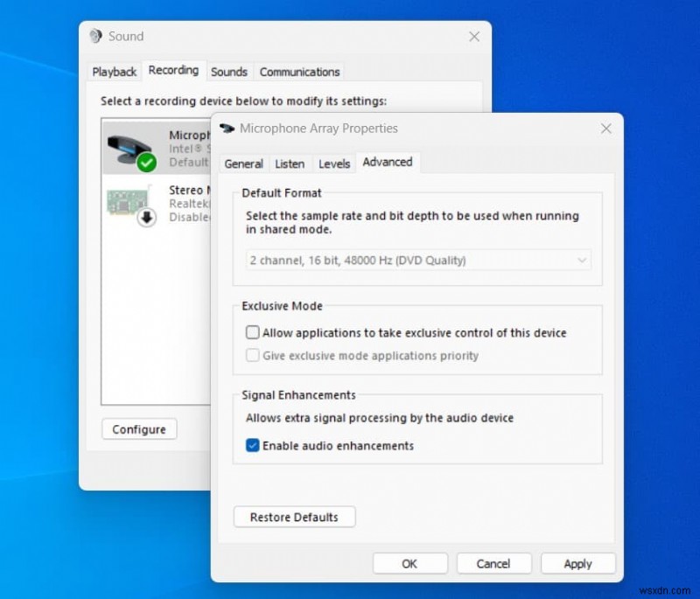
Task: Click the Restore Defaults button
Action: tap(293, 517)
